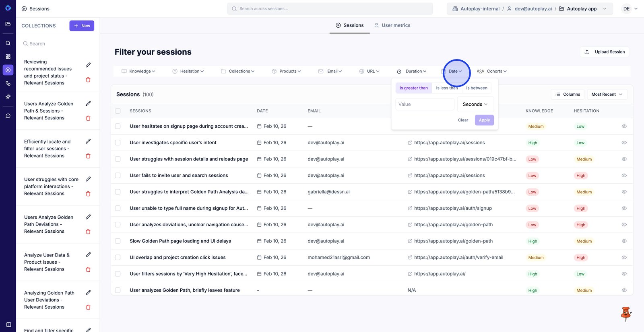
Task: Click the edit pencil for 'Users Analyze Golden Path & Sessions'
Action: click(x=88, y=103)
